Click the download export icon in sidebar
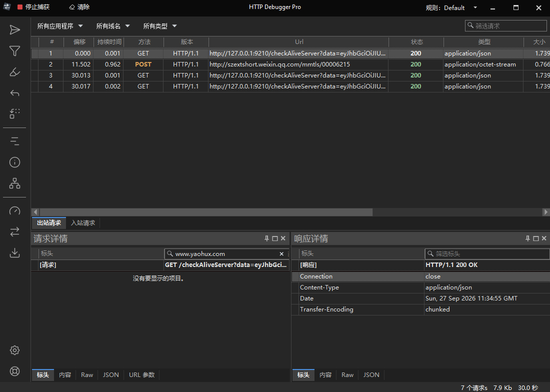550x392 pixels. [14, 252]
